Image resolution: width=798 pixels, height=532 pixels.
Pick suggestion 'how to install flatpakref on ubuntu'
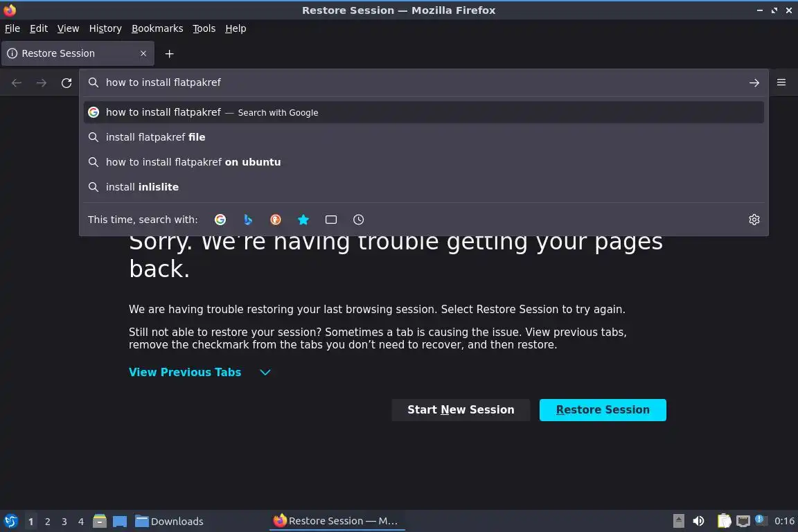click(x=423, y=162)
